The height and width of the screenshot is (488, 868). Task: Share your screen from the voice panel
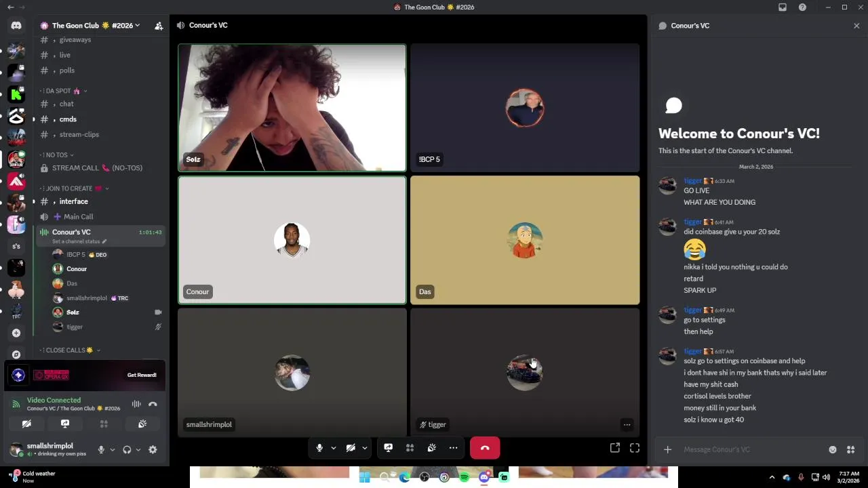(x=65, y=424)
